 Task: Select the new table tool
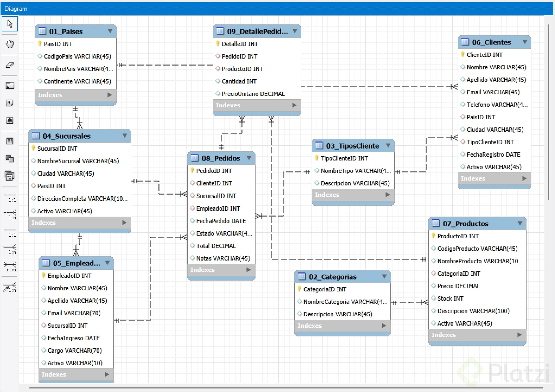click(x=10, y=141)
